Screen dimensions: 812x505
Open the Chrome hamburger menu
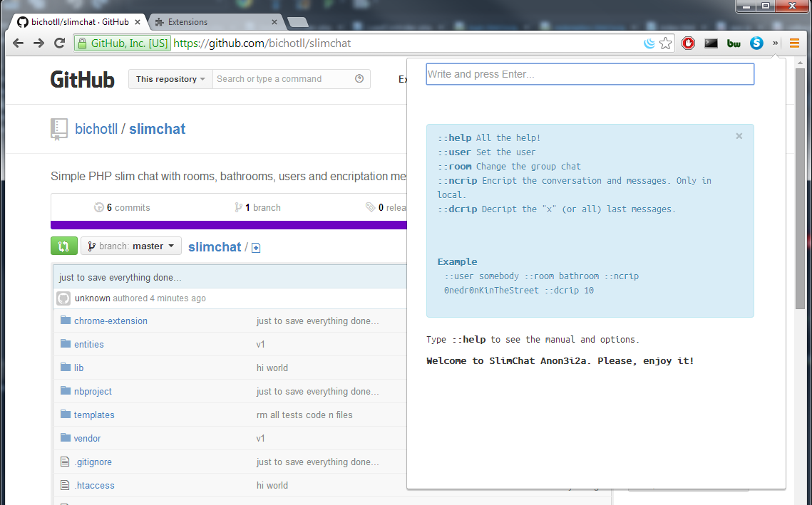(x=794, y=43)
